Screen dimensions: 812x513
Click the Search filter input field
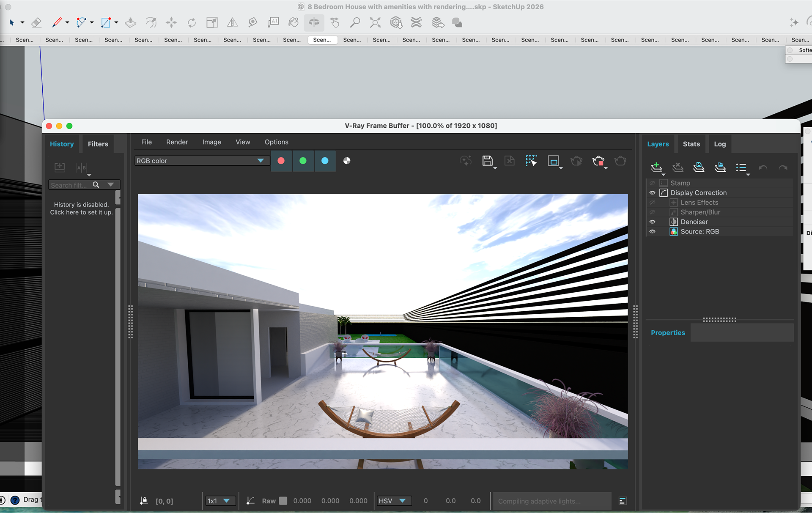tap(70, 185)
